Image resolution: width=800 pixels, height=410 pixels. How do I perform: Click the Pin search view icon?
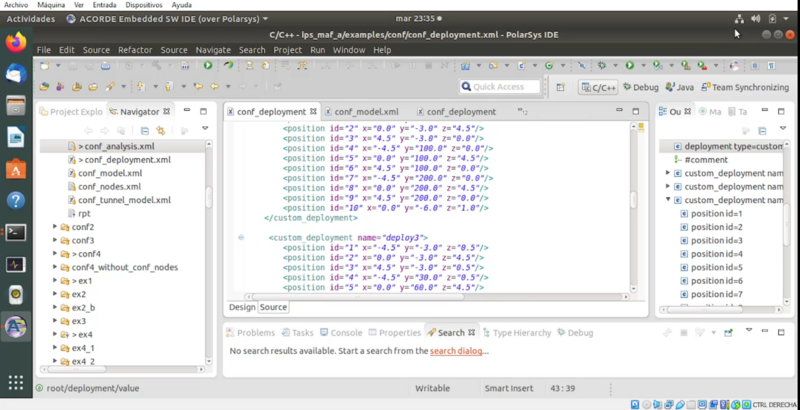(728, 332)
